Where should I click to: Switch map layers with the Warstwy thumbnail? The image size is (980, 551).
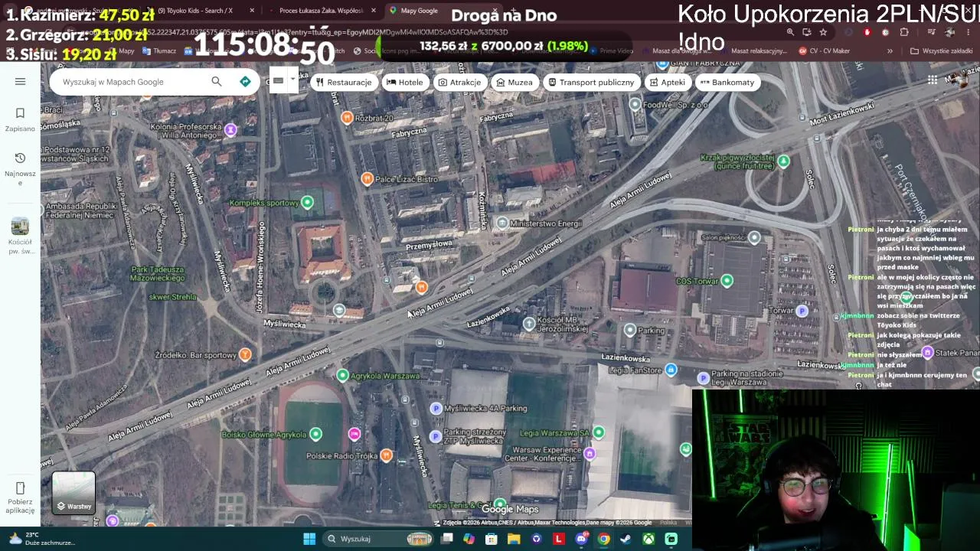click(73, 493)
